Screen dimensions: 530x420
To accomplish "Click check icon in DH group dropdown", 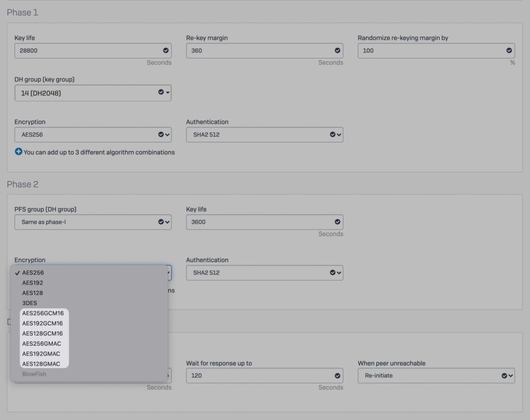I will pos(161,92).
